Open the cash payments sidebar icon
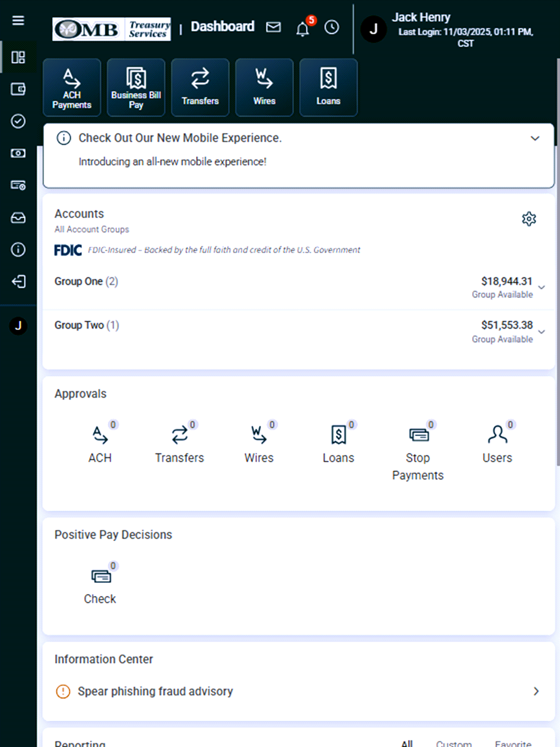This screenshot has height=747, width=560. pyautogui.click(x=18, y=153)
